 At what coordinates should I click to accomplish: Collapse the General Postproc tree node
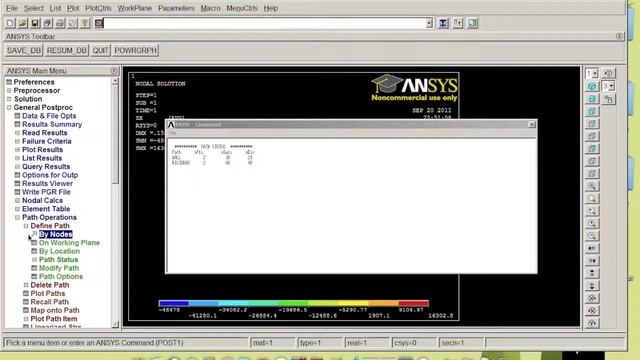pos(9,108)
